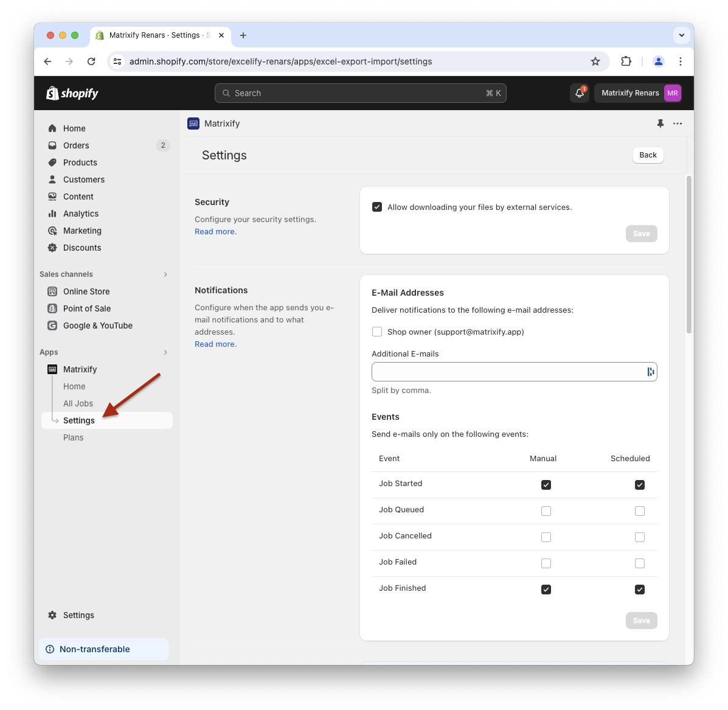Disable Job Finished Scheduled notification
The width and height of the screenshot is (728, 710).
click(639, 590)
